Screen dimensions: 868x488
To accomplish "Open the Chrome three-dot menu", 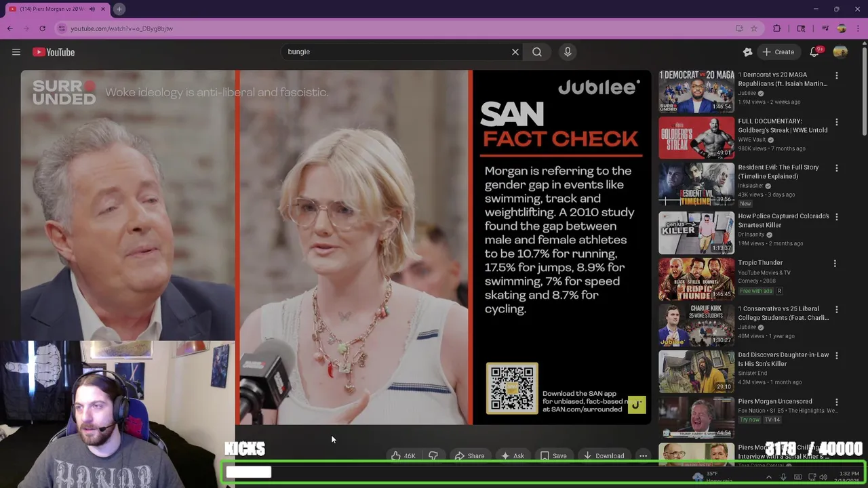I will coord(858,28).
